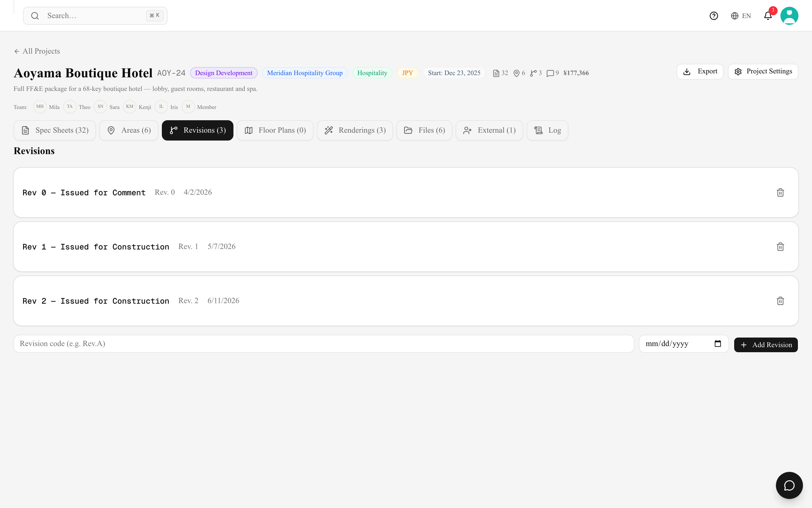This screenshot has height=508, width=812.
Task: Click the ¥177,366 total value
Action: [576, 73]
